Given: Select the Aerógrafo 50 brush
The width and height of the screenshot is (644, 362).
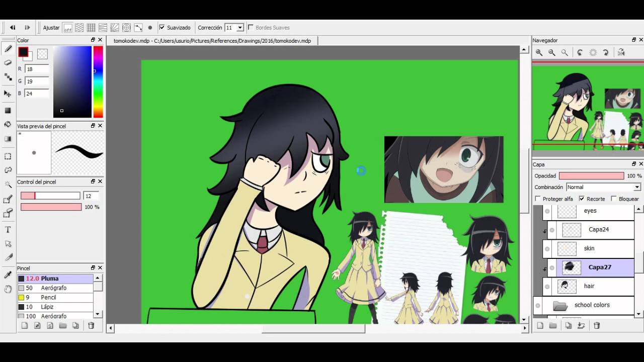Looking at the screenshot, I should click(55, 288).
